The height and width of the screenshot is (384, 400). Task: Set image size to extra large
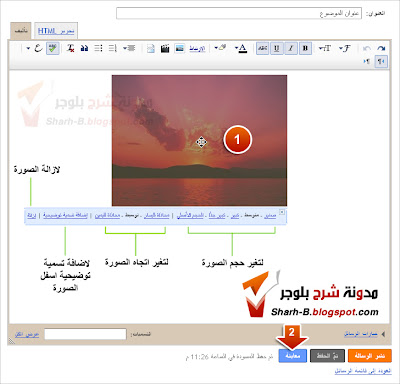coord(217,216)
